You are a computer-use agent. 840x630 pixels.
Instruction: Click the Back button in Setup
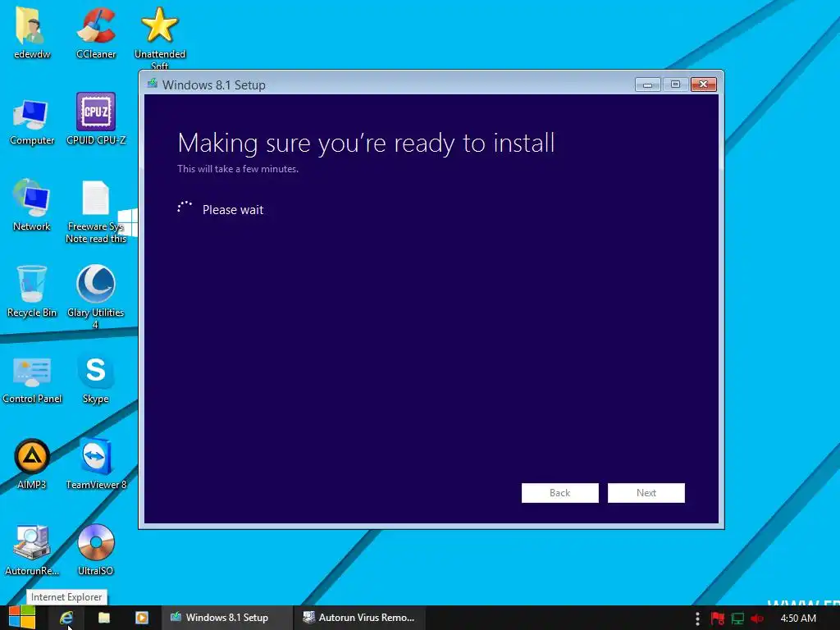(x=559, y=493)
